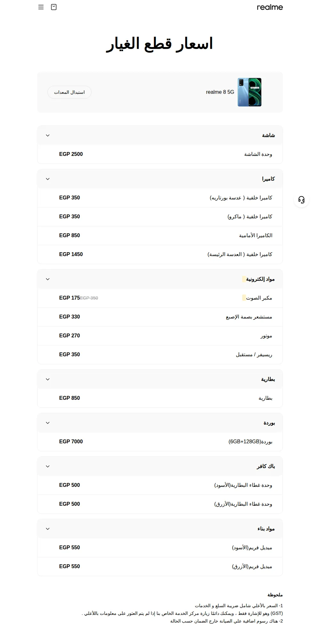Click the realme logo
This screenshot has height=644, width=320.
pos(270,7)
